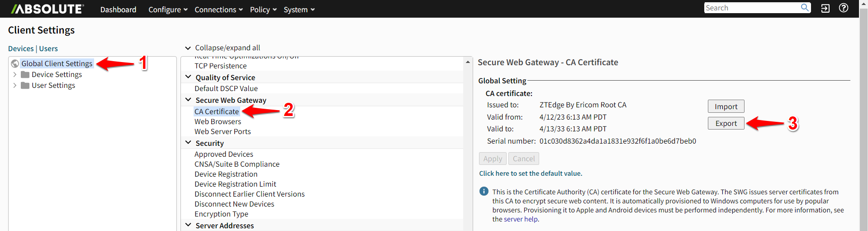Click the settings list scroll up arrow
This screenshot has height=231, width=868.
point(468,62)
